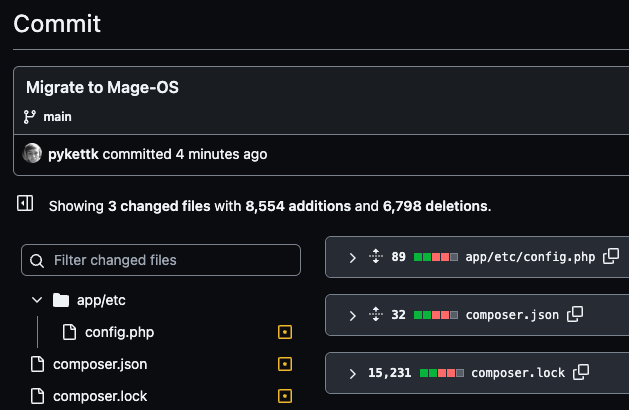The height and width of the screenshot is (410, 629).
Task: Click the app/etc folder icon
Action: (61, 300)
